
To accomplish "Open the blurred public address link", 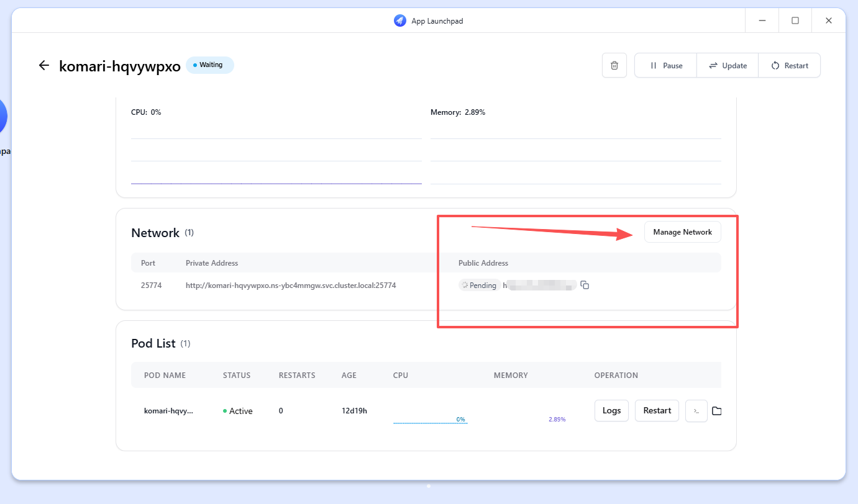I will pyautogui.click(x=541, y=286).
